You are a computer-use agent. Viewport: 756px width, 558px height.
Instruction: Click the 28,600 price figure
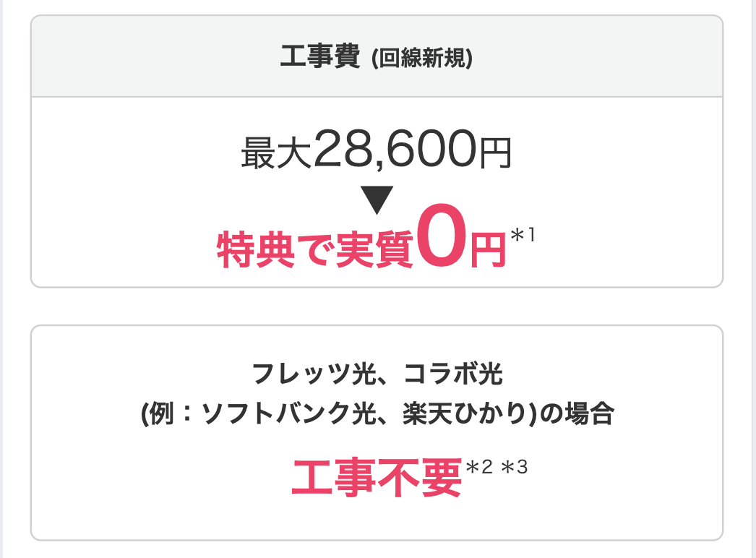(392, 150)
